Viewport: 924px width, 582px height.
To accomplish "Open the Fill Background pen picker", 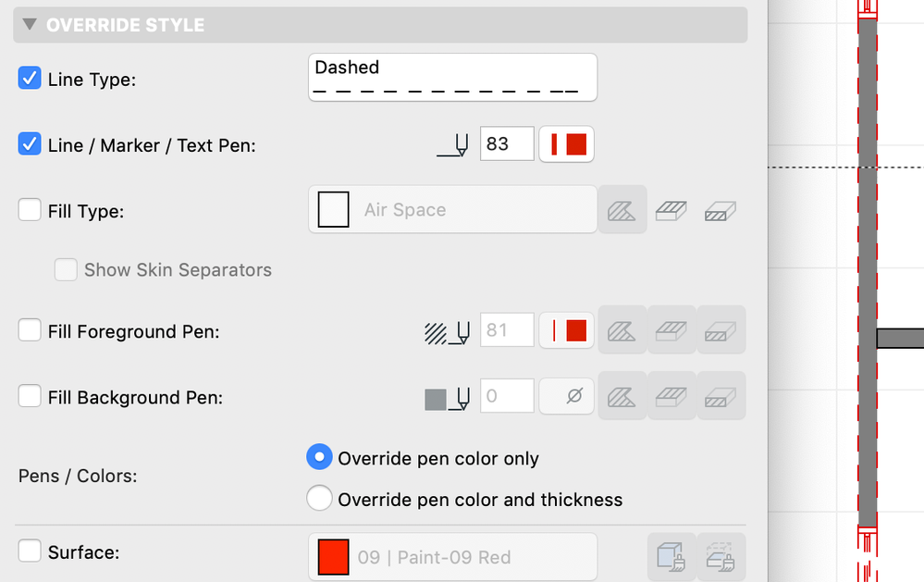I will point(566,395).
